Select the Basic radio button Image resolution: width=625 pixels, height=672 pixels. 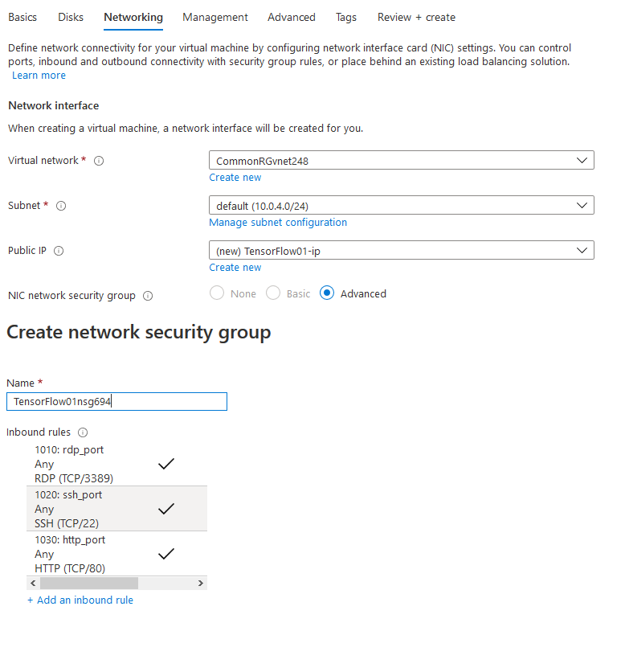pos(273,293)
